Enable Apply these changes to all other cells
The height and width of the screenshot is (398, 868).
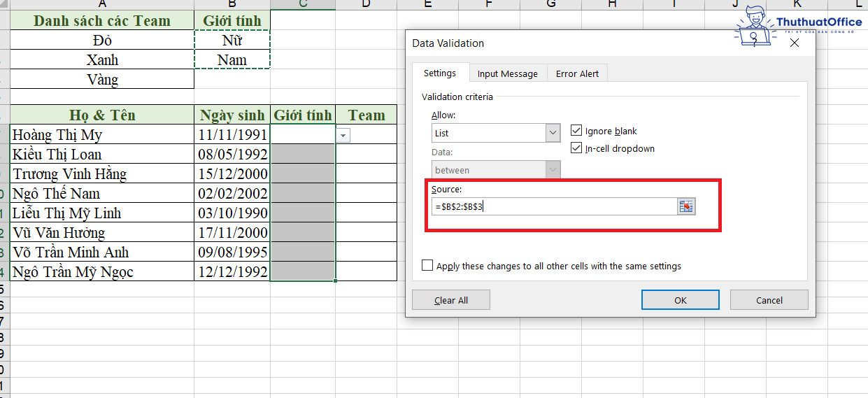point(427,266)
